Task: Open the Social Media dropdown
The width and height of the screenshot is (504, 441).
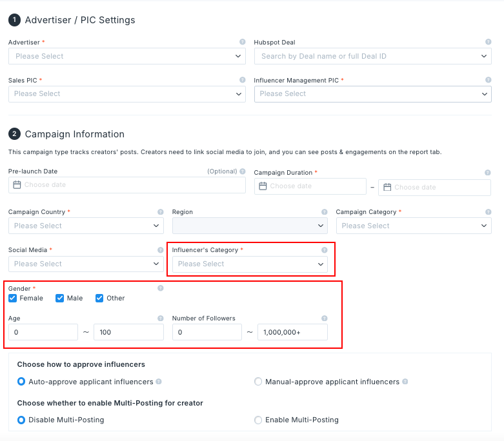Action: (x=86, y=264)
